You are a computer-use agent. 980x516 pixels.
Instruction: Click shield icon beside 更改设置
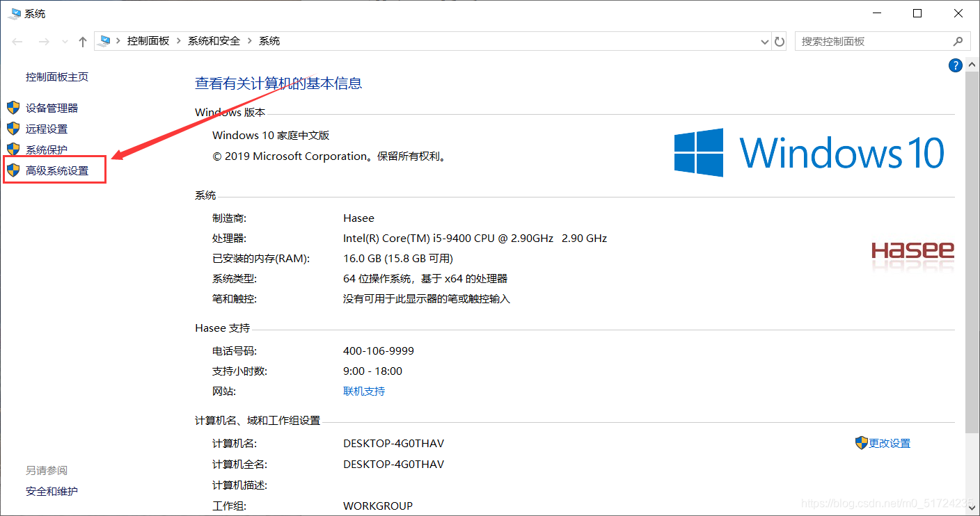[862, 443]
